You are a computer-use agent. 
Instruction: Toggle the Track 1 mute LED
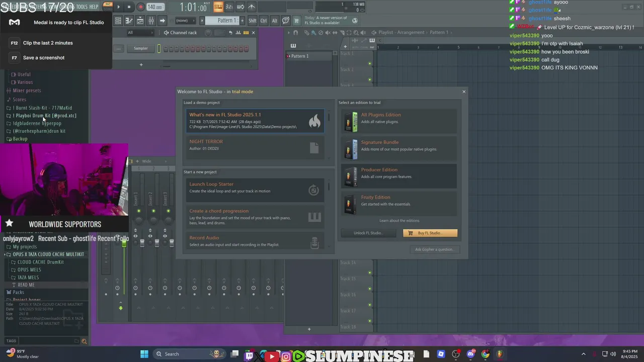(x=370, y=63)
